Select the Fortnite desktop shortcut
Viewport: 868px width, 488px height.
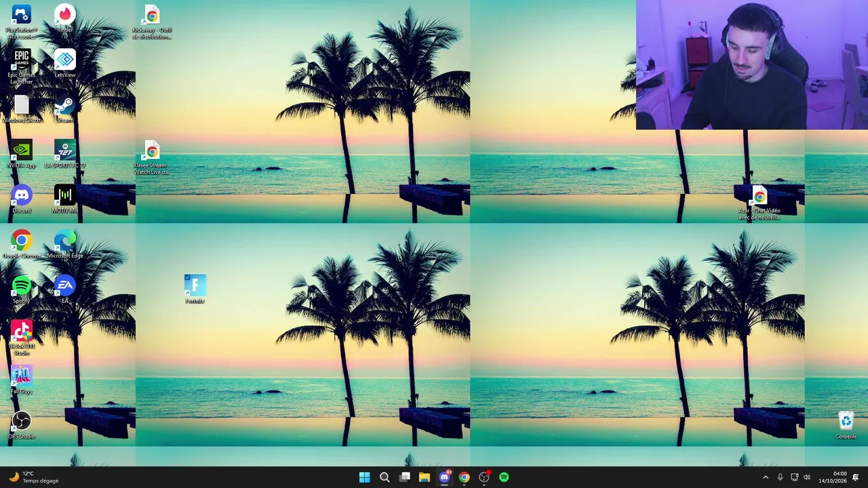tap(195, 289)
